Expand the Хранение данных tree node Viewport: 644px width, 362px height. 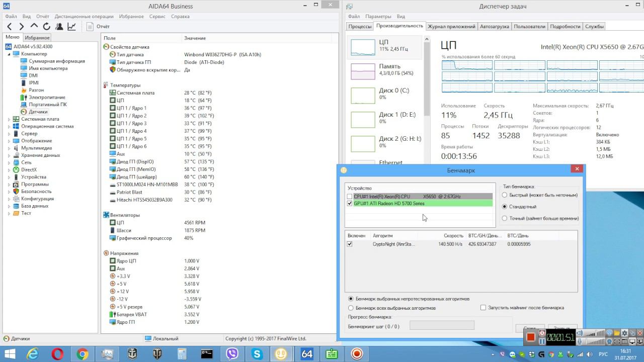point(9,155)
